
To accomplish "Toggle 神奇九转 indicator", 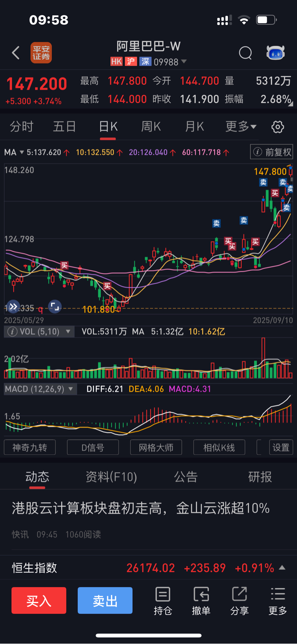I will click(30, 448).
